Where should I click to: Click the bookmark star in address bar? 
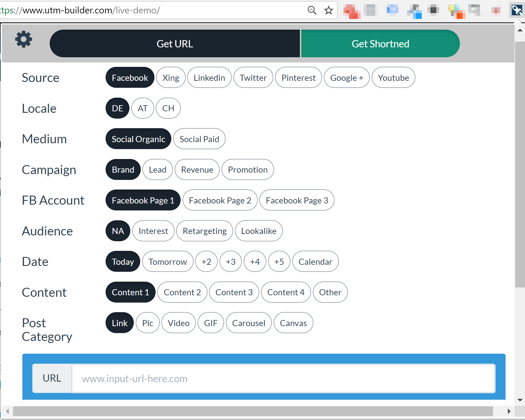click(328, 10)
